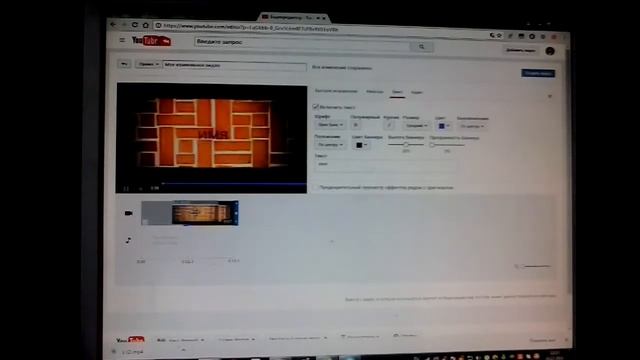Viewport: 640px width, 360px height.
Task: Open the banner color dropdown
Action: [x=361, y=145]
